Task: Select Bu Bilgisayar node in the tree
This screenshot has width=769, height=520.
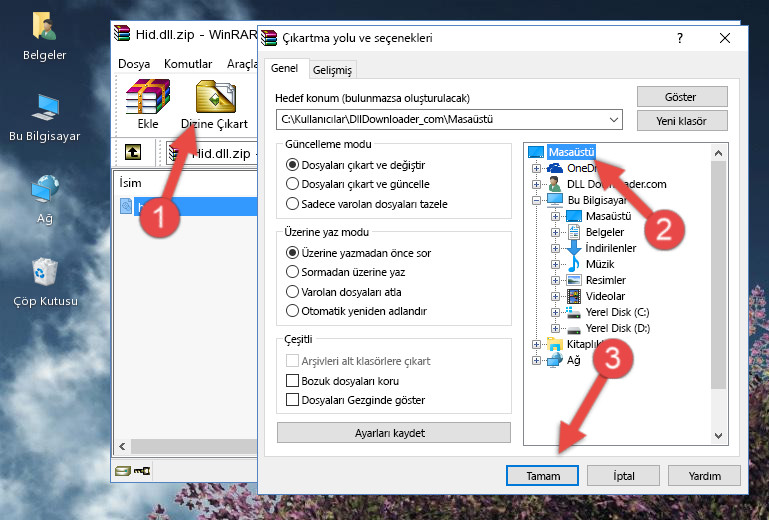Action: pyautogui.click(x=597, y=200)
